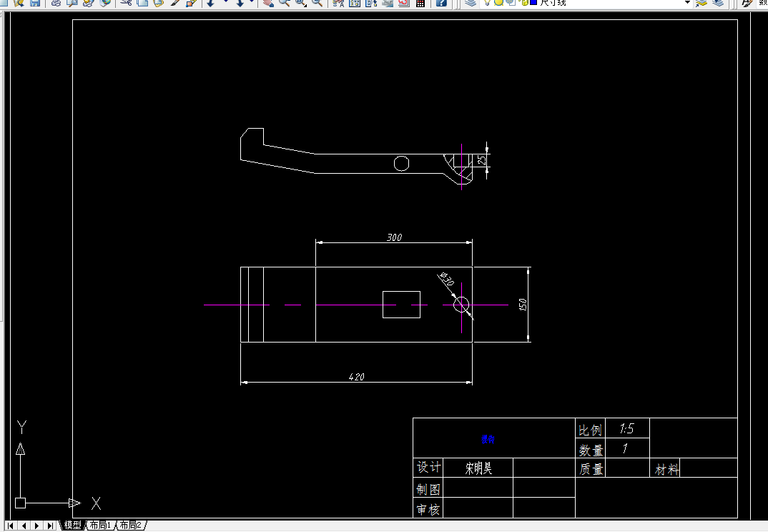
Task: Click the designer name 宋明昊
Action: 478,468
